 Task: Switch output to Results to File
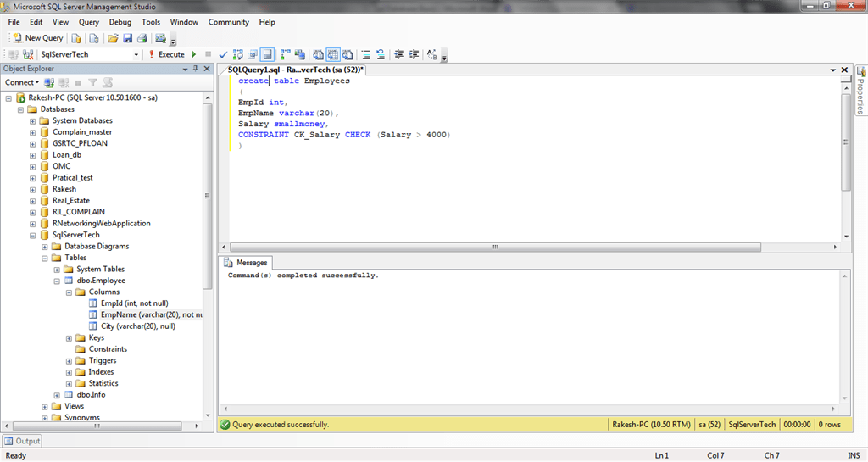pyautogui.click(x=348, y=54)
